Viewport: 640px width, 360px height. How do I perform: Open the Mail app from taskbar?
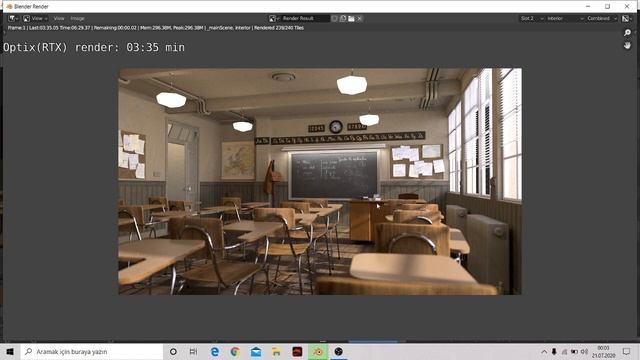pyautogui.click(x=256, y=351)
